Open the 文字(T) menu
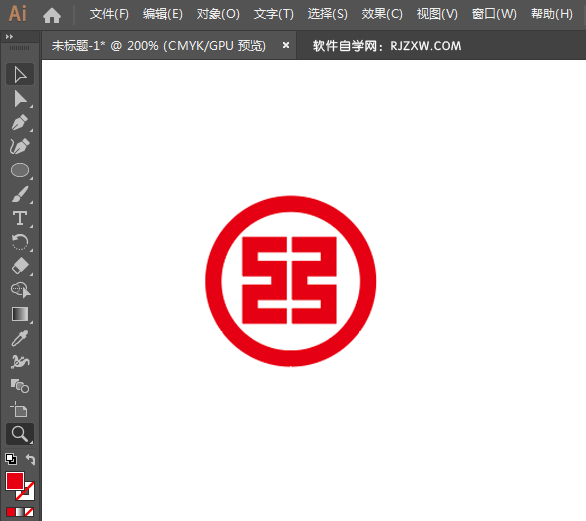Screen dimensions: 586x521 click(x=274, y=14)
